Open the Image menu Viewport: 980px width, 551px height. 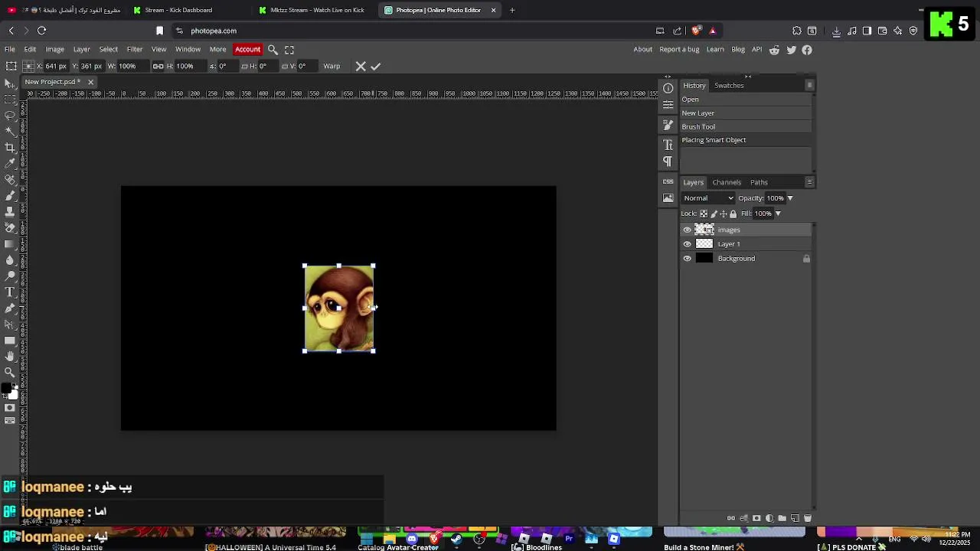pyautogui.click(x=54, y=50)
